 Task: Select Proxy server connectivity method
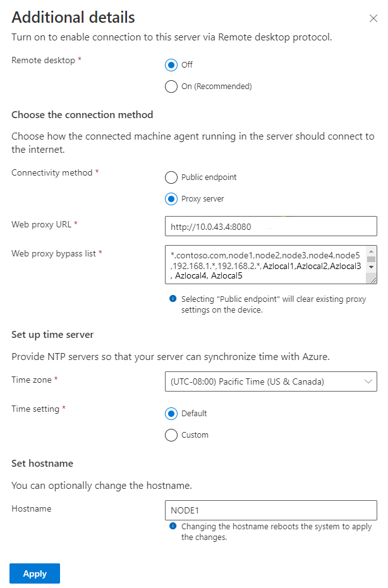tap(171, 199)
